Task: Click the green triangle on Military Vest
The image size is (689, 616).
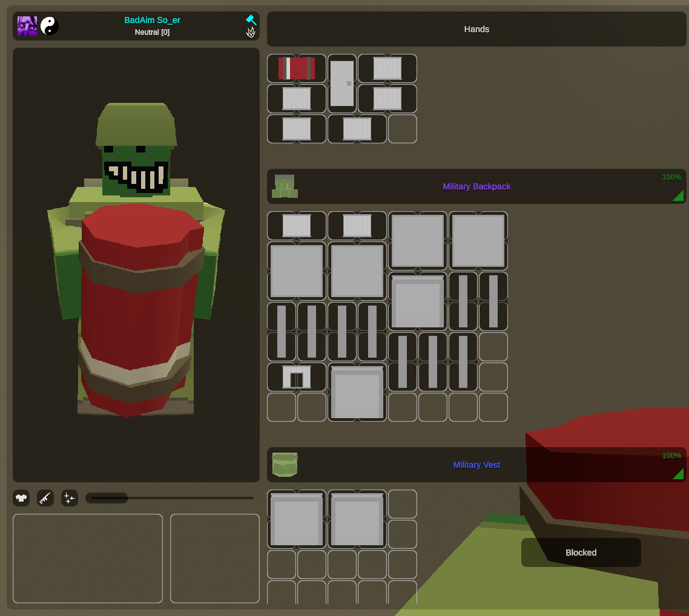Action: coord(677,474)
